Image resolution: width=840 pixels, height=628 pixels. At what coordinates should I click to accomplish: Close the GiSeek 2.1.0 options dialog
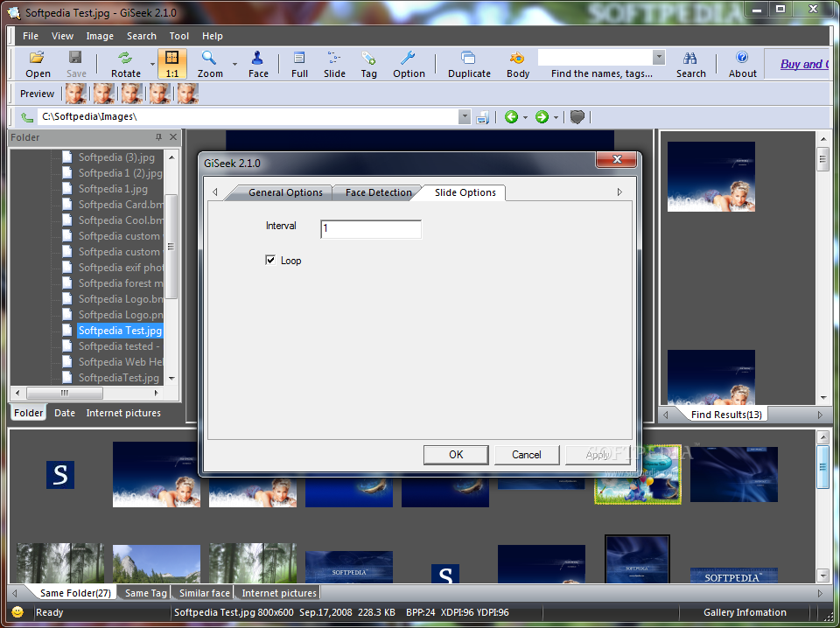pos(617,159)
